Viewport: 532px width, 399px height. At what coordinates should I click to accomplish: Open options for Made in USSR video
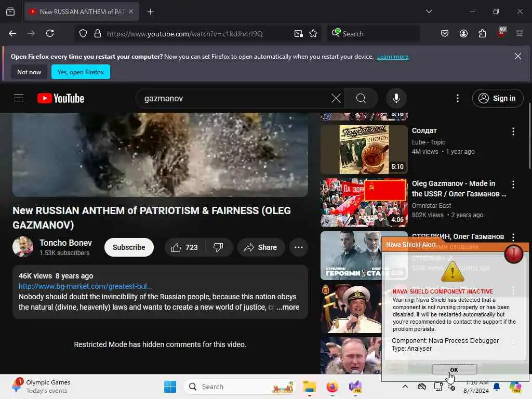tap(513, 184)
